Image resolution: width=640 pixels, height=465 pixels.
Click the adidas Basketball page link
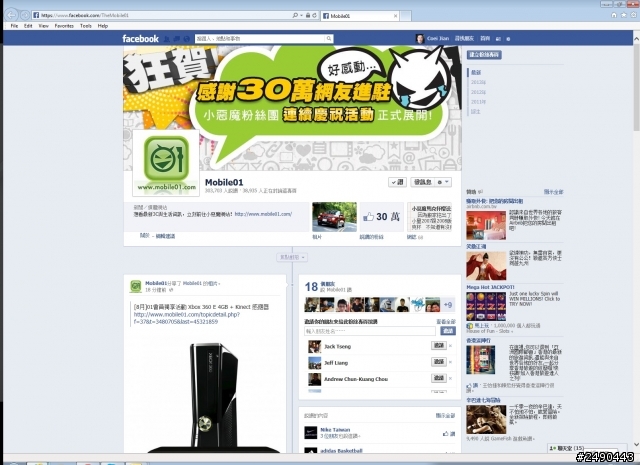click(341, 451)
